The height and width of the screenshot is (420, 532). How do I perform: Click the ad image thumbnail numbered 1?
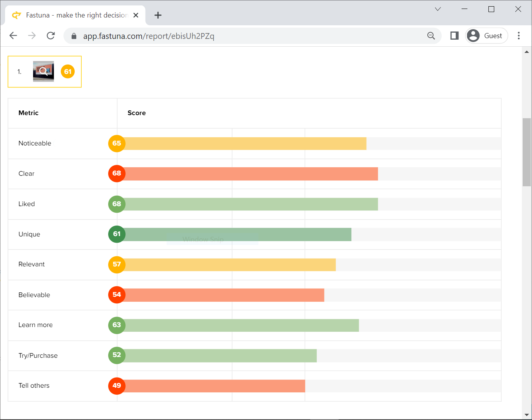pos(44,72)
